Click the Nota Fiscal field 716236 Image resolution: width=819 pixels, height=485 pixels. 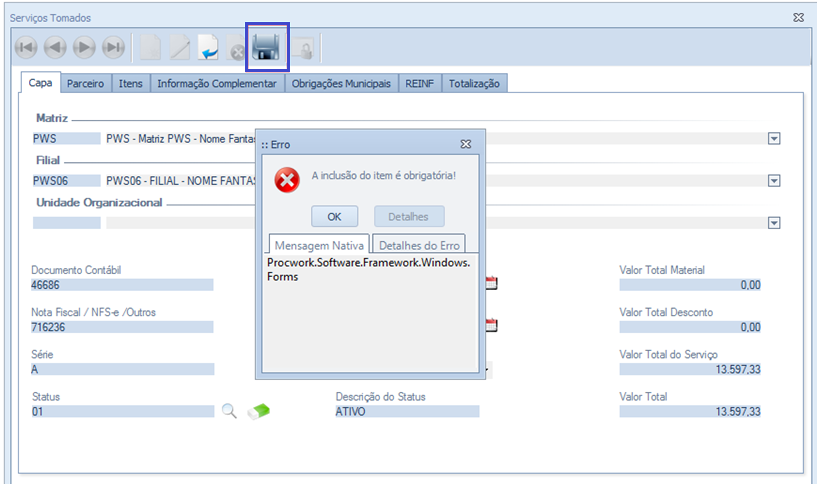point(122,327)
